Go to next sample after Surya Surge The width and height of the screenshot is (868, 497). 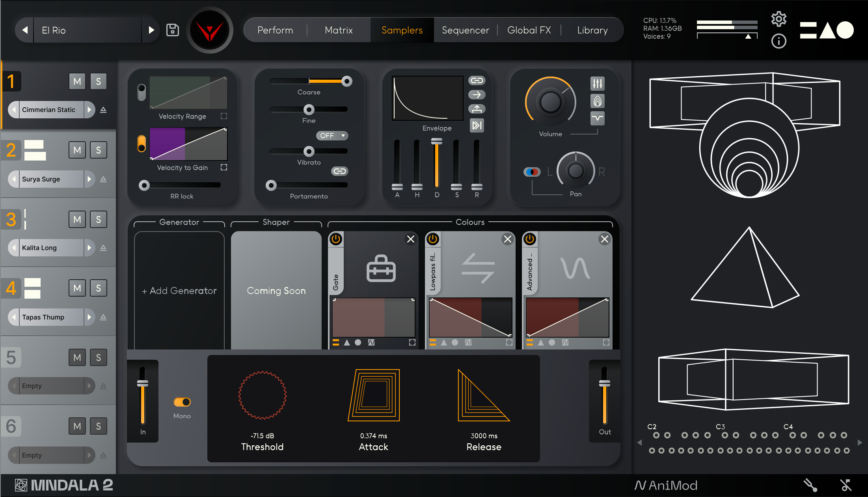click(x=89, y=179)
